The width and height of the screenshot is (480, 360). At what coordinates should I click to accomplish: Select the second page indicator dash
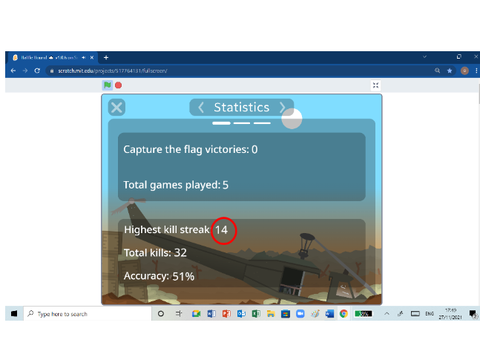pos(242,123)
